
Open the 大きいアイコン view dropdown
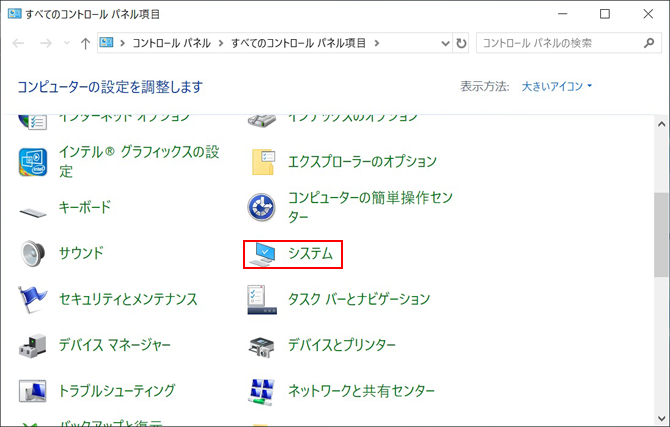click(x=557, y=86)
